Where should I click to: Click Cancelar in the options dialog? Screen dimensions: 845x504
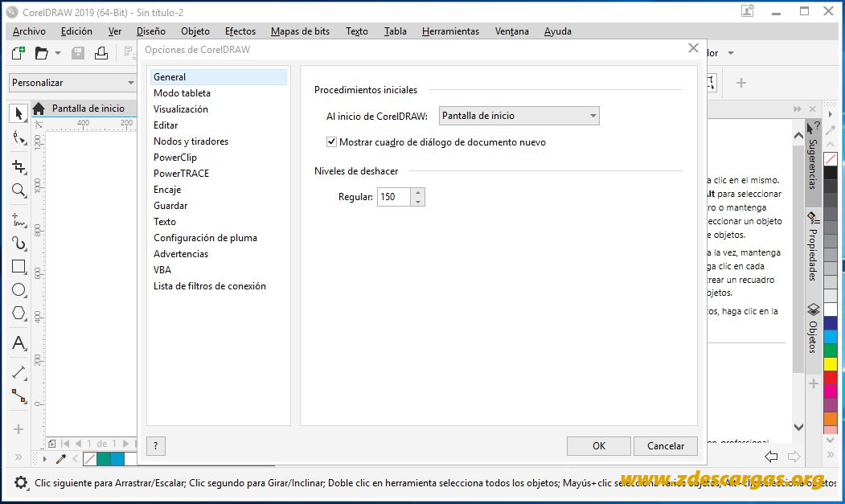[x=666, y=446]
